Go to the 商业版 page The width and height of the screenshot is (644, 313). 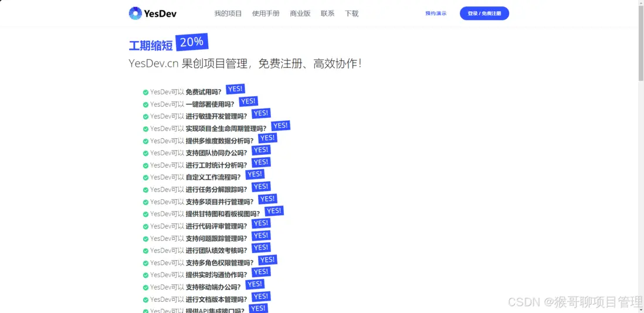pos(300,13)
